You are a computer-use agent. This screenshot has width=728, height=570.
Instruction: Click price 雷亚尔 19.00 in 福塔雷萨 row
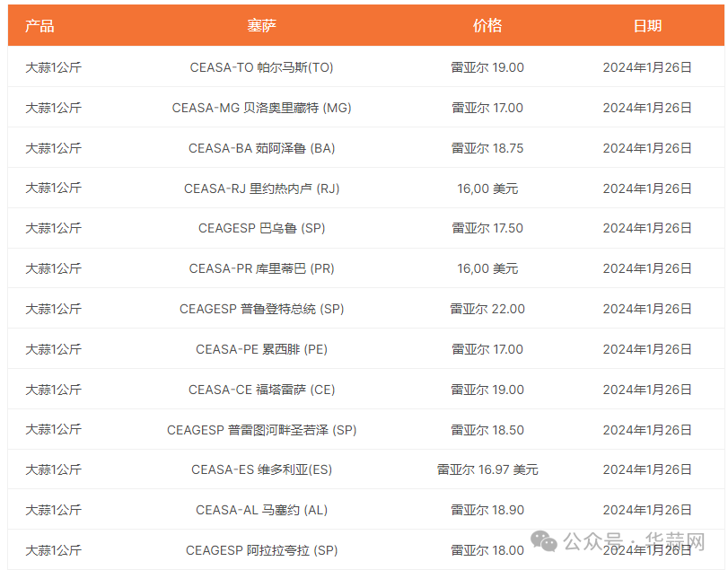487,390
